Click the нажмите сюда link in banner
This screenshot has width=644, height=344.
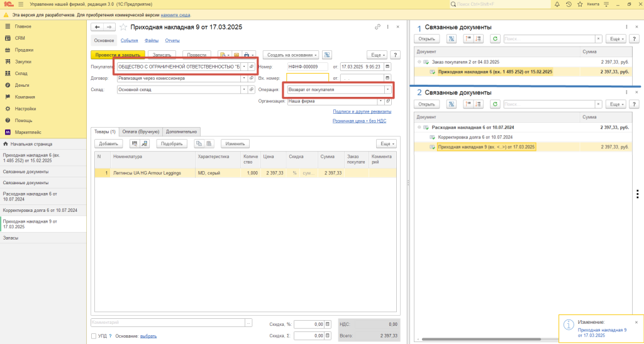(x=175, y=14)
